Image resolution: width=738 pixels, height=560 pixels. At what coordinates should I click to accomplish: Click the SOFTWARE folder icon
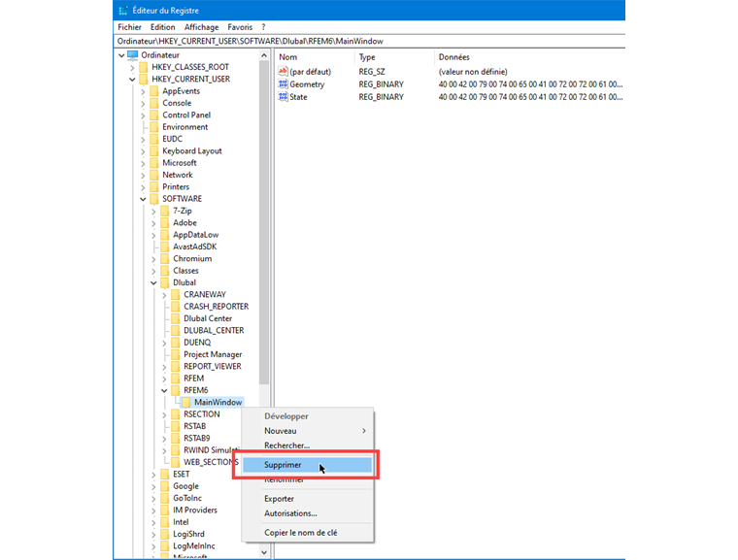(x=153, y=199)
